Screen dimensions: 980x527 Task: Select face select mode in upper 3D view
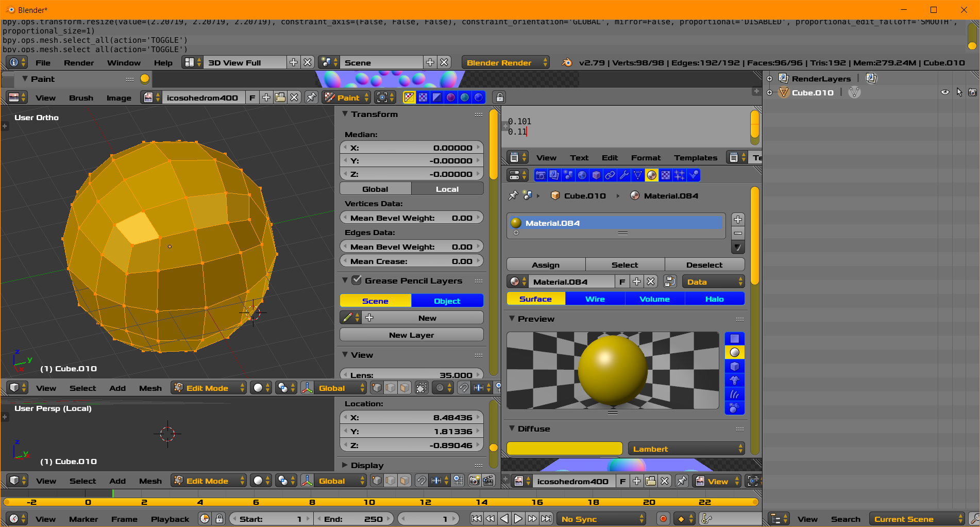click(x=404, y=388)
